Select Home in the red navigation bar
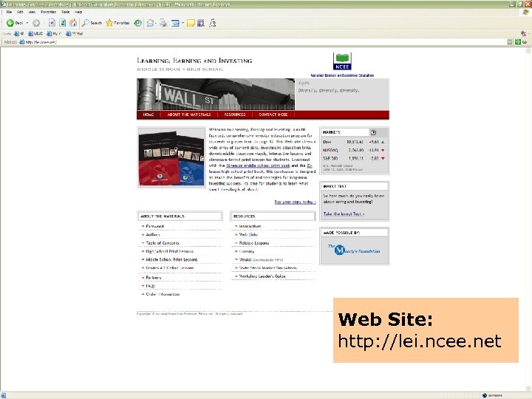Viewport: 532px width, 399px height. click(x=149, y=115)
